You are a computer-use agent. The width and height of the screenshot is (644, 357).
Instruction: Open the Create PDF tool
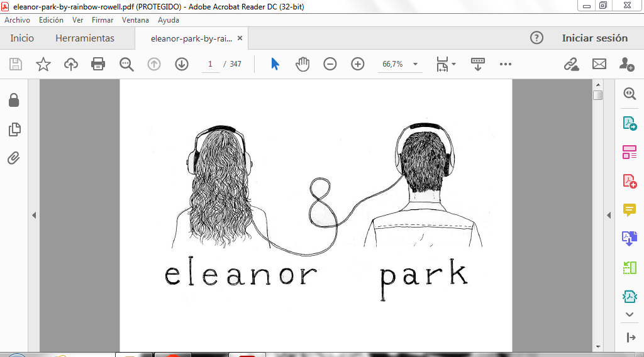coord(630,181)
